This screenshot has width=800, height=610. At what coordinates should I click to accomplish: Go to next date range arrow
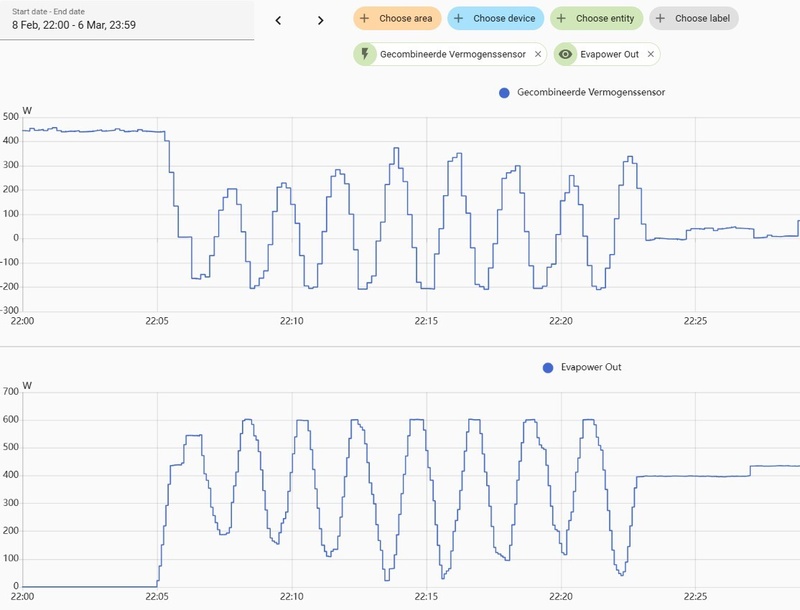320,20
